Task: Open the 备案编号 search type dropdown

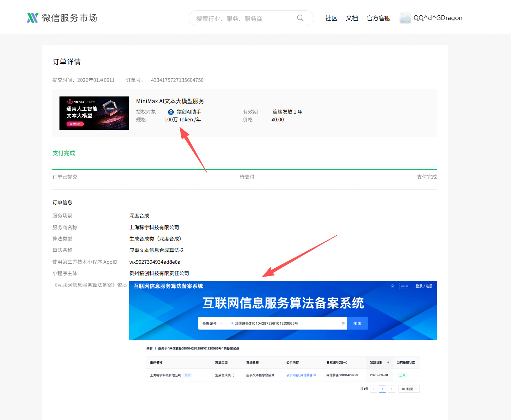Action: point(212,323)
